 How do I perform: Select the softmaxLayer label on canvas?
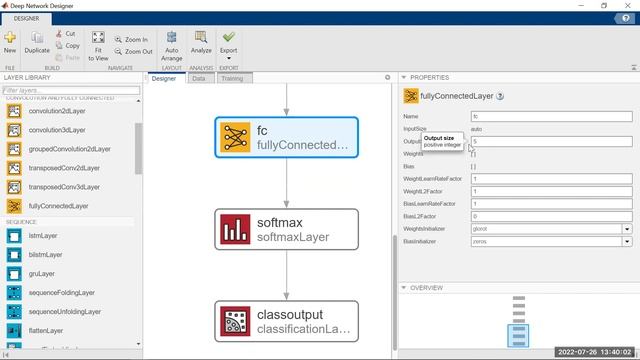293,237
